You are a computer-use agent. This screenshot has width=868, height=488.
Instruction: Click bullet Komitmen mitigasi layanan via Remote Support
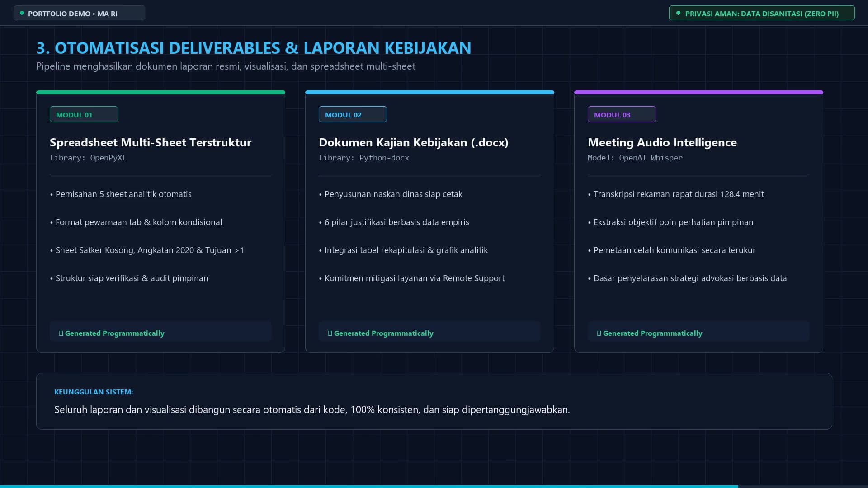411,278
